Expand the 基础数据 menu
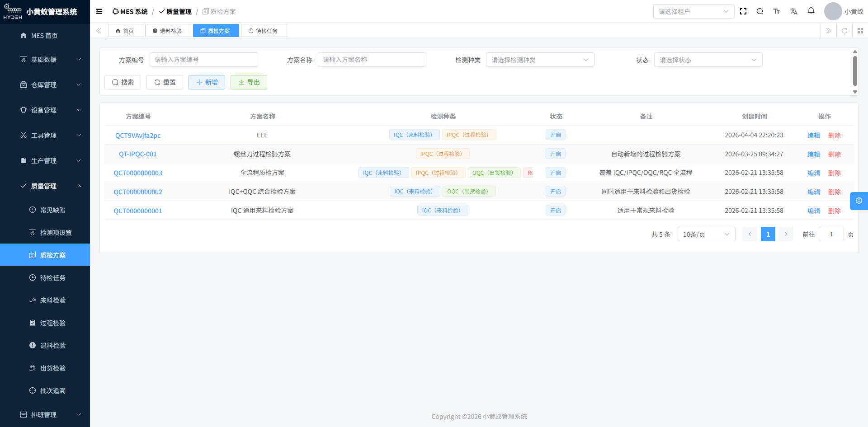The image size is (868, 427). 45,60
